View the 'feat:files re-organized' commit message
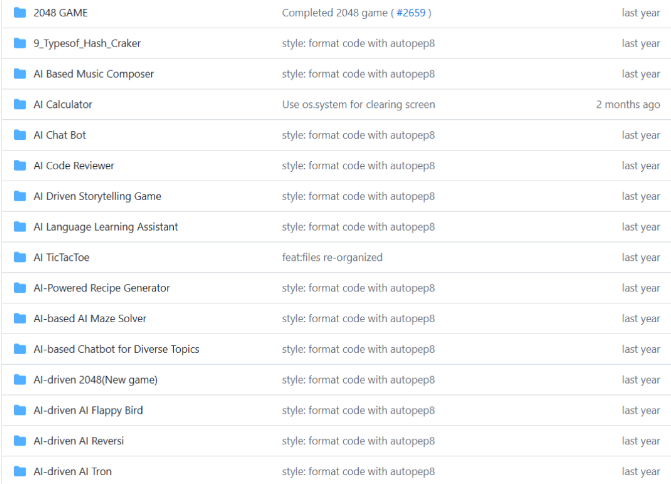Image resolution: width=671 pixels, height=484 pixels. coord(332,258)
